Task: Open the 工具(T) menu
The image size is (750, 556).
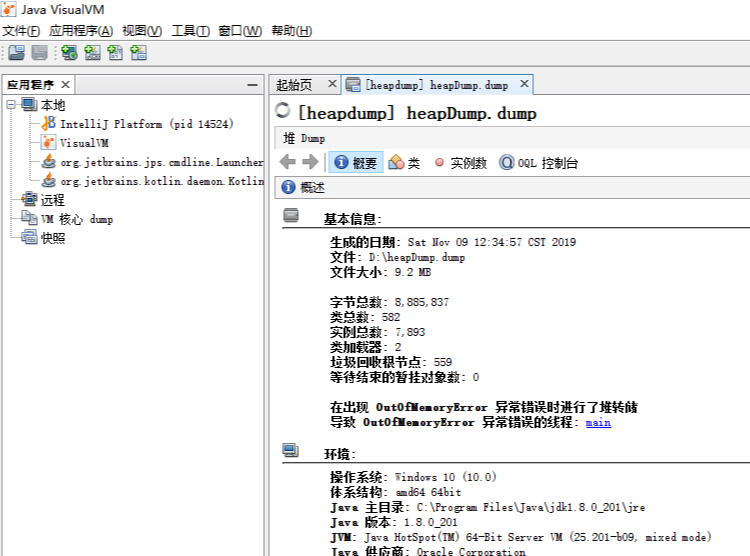Action: [190, 31]
